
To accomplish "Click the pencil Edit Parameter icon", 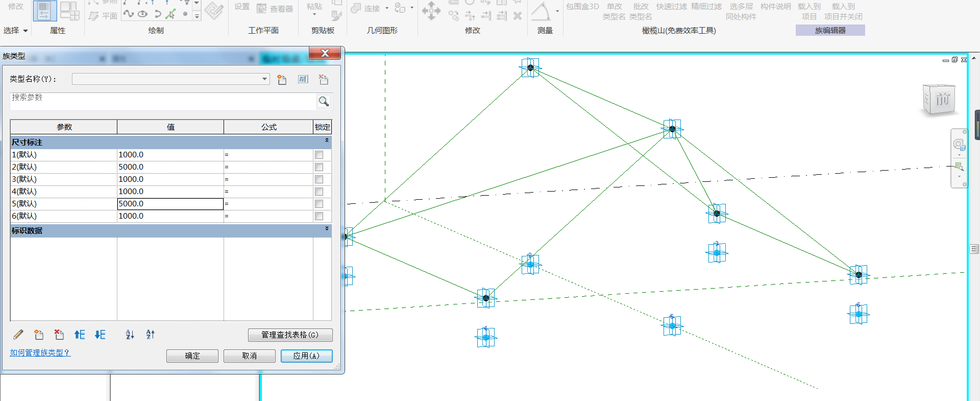I will [x=18, y=335].
